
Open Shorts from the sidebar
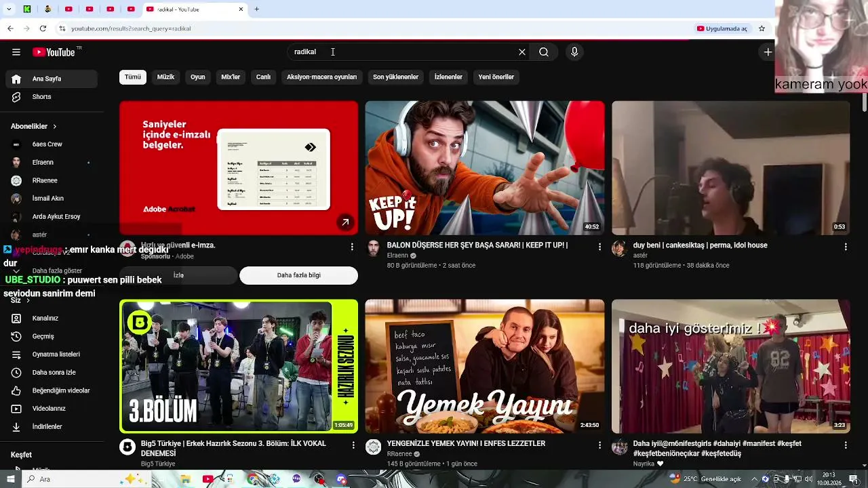52,97
